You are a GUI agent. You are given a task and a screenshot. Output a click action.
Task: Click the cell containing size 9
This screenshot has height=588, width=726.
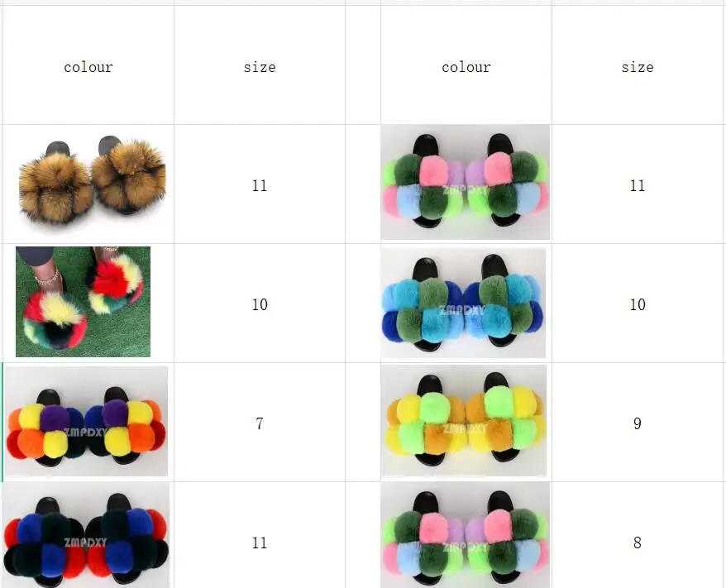(x=638, y=423)
